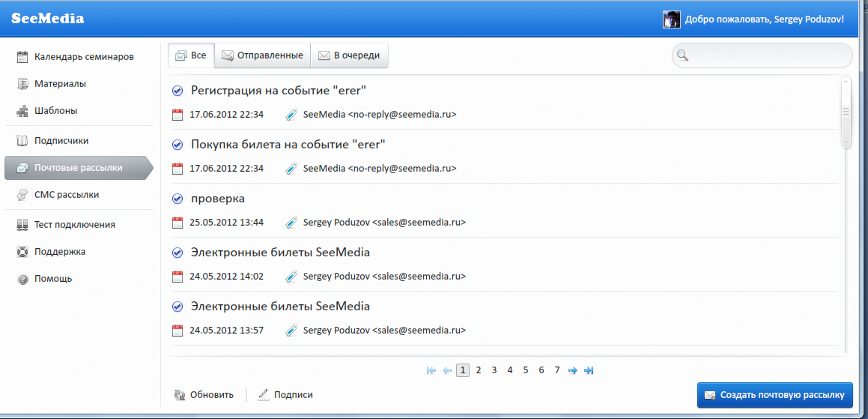This screenshot has height=419, width=868.
Task: Click status checkmark of проверка
Action: (x=177, y=199)
